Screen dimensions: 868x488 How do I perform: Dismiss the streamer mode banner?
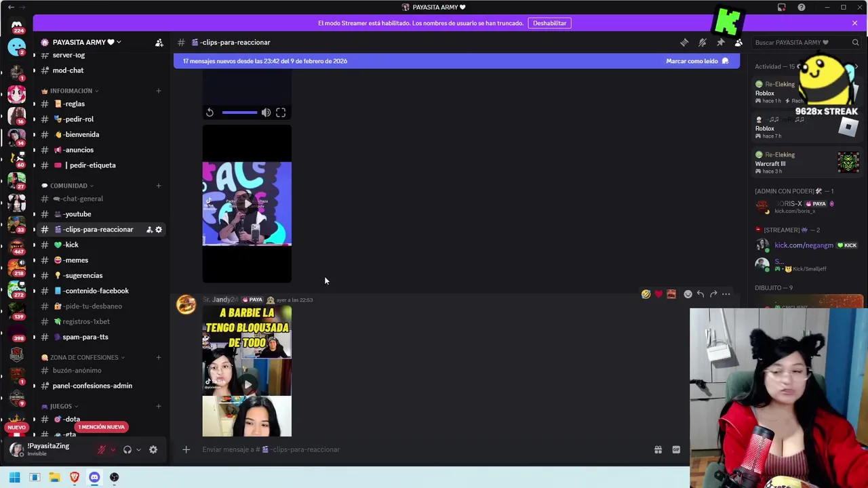(854, 23)
